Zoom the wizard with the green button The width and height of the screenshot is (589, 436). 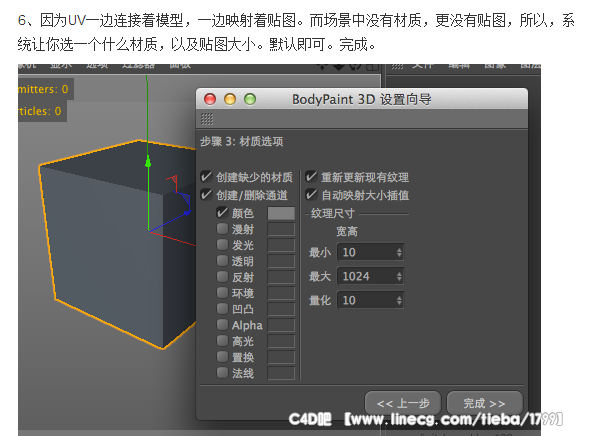pyautogui.click(x=250, y=99)
